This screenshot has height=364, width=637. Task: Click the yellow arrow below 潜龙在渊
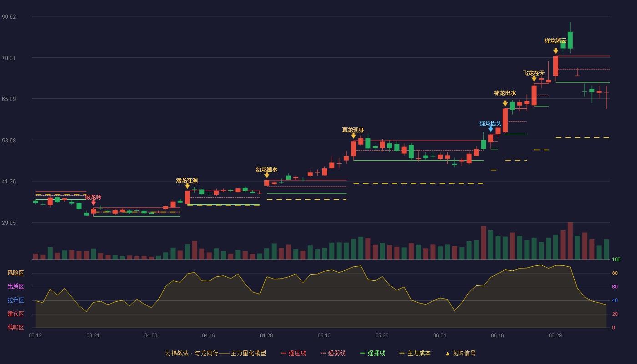click(x=187, y=186)
